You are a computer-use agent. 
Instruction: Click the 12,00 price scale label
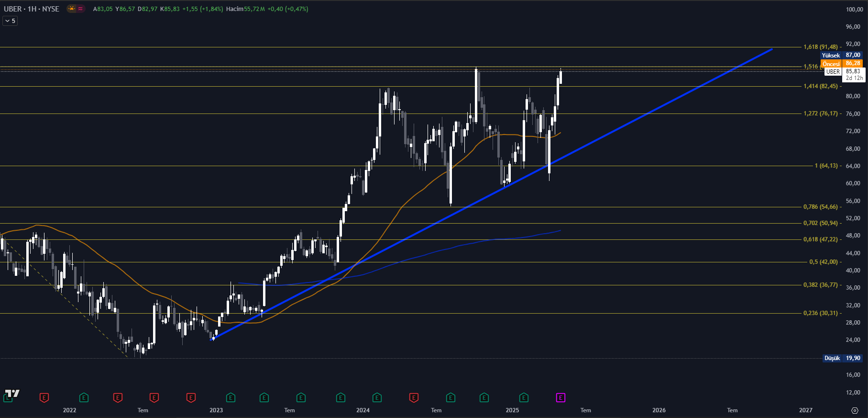(x=853, y=393)
